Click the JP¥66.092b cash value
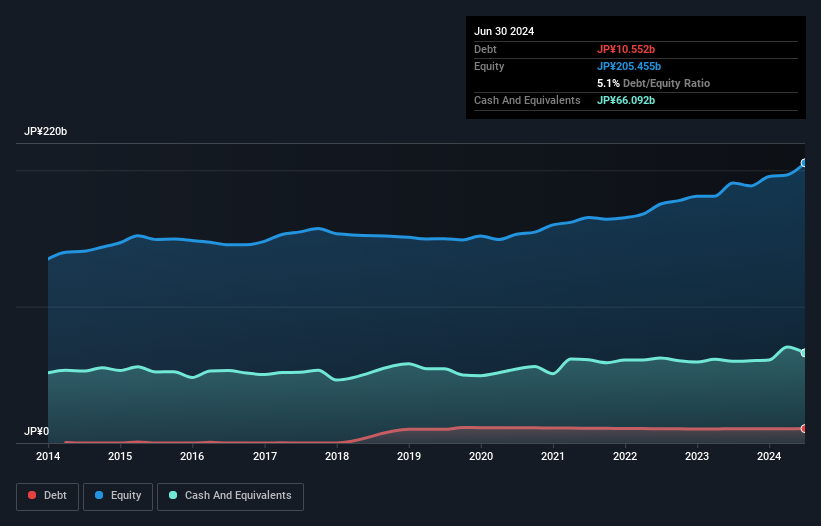The width and height of the screenshot is (821, 526). pyautogui.click(x=626, y=100)
